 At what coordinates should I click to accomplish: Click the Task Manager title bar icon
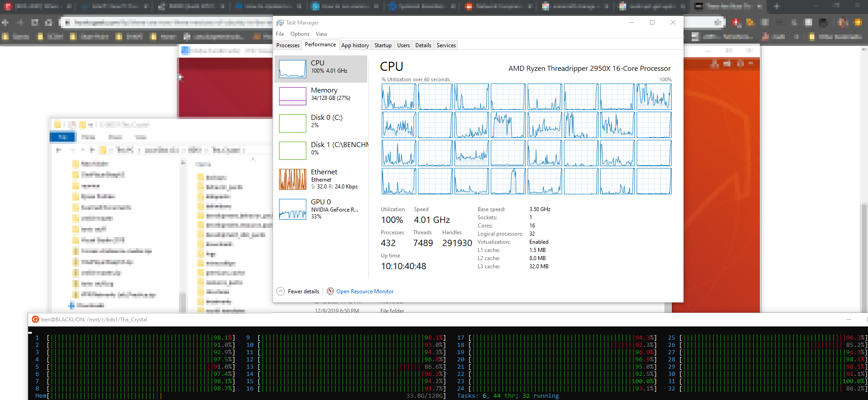point(280,23)
